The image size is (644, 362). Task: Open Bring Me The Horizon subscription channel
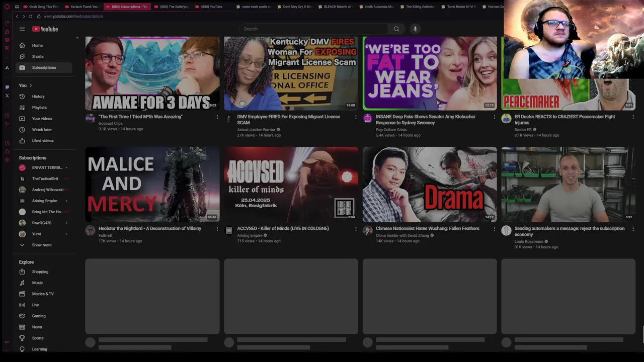[x=44, y=212]
